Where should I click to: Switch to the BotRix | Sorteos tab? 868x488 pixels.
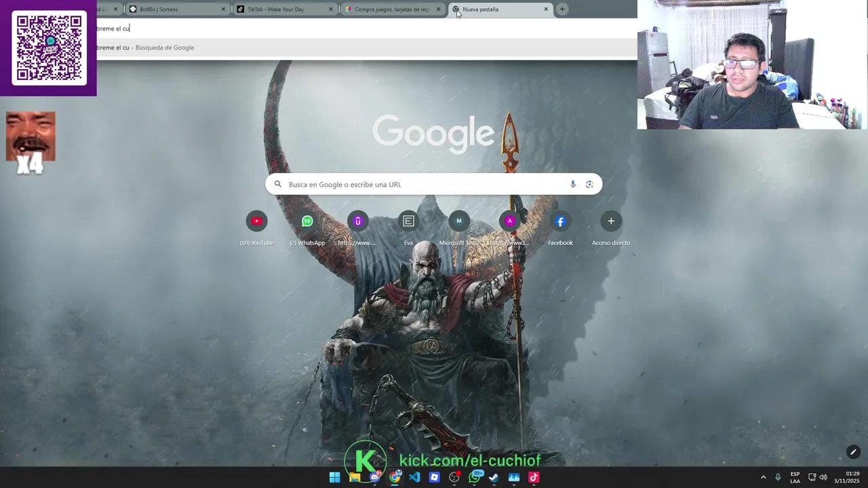pyautogui.click(x=178, y=9)
